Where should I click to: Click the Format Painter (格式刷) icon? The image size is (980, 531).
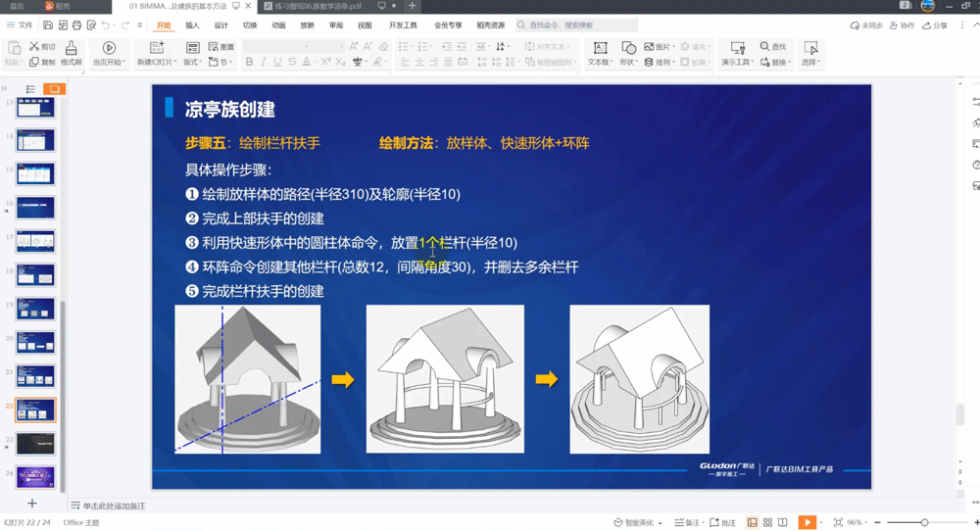click(71, 48)
